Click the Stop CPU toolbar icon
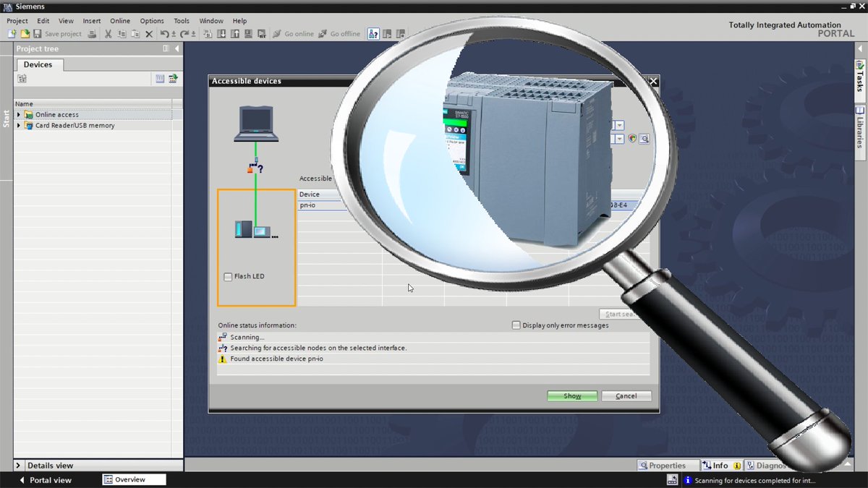Screen dimensions: 868x488 (401, 34)
